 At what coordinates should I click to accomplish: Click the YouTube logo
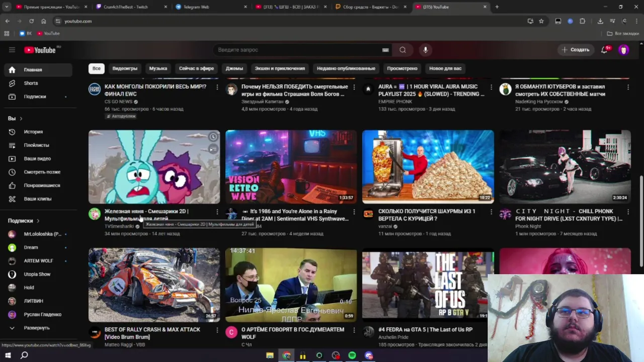pos(40,50)
